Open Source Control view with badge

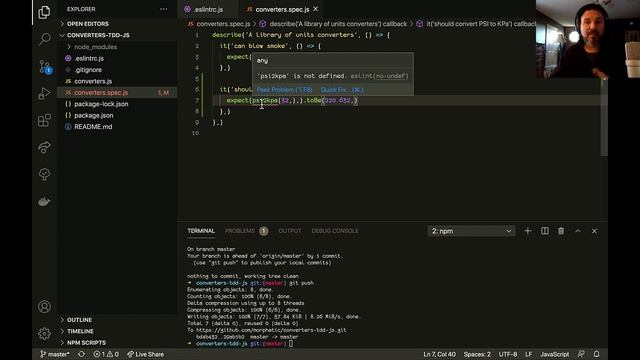click(x=44, y=67)
